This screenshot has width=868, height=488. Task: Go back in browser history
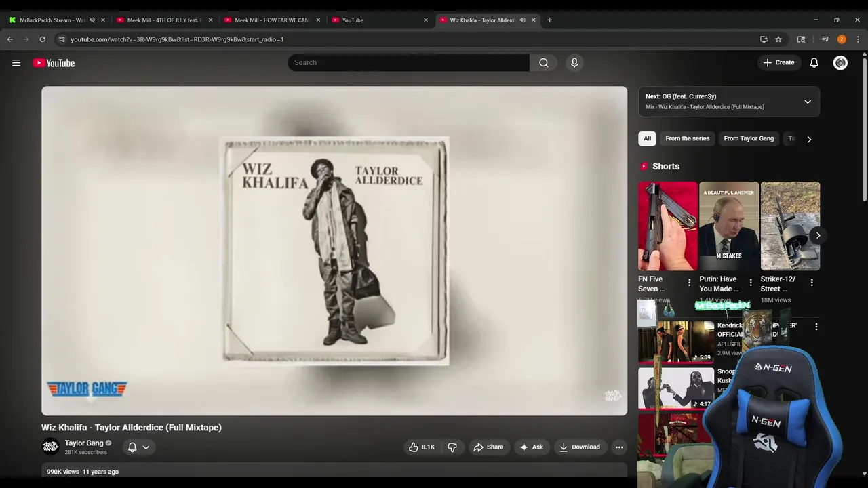tap(10, 39)
